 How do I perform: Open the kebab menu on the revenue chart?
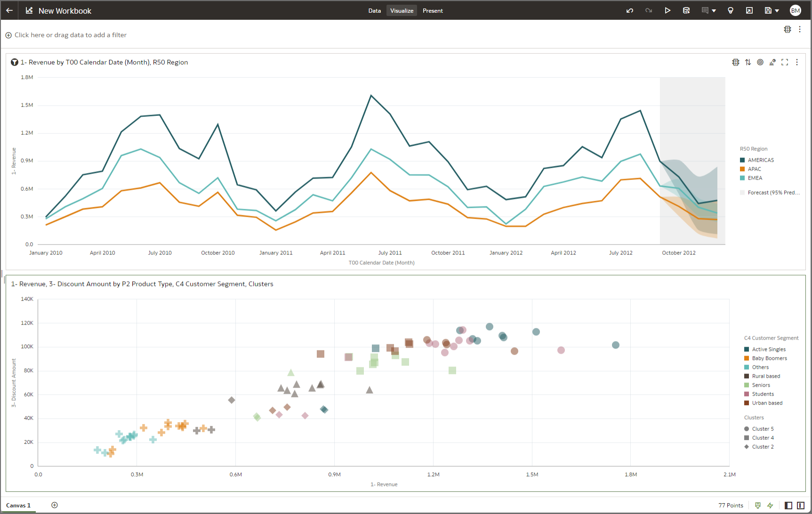[797, 62]
